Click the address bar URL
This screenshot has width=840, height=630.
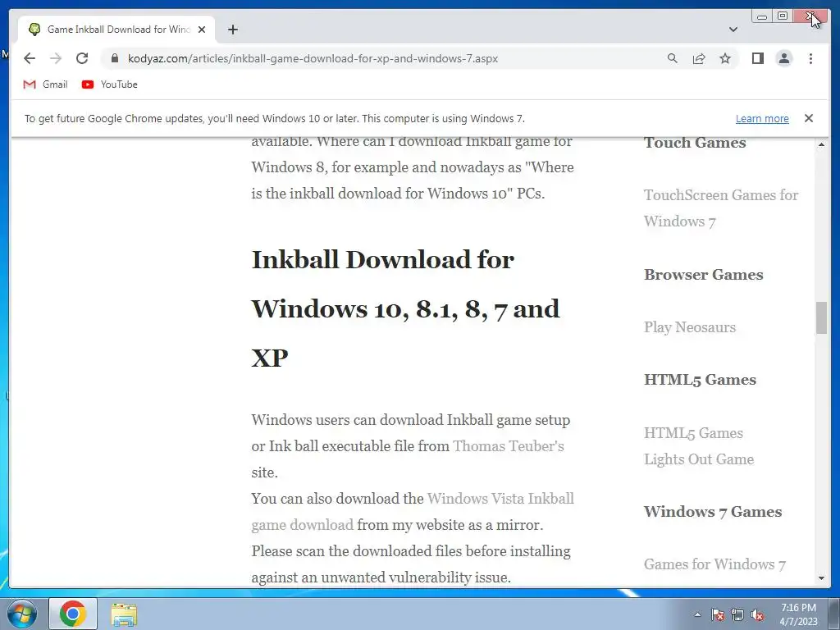click(x=313, y=58)
